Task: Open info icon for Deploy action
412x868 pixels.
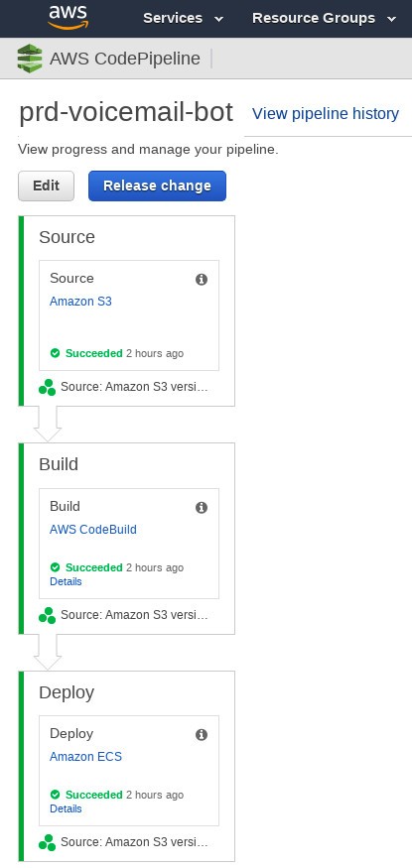Action: (x=202, y=735)
